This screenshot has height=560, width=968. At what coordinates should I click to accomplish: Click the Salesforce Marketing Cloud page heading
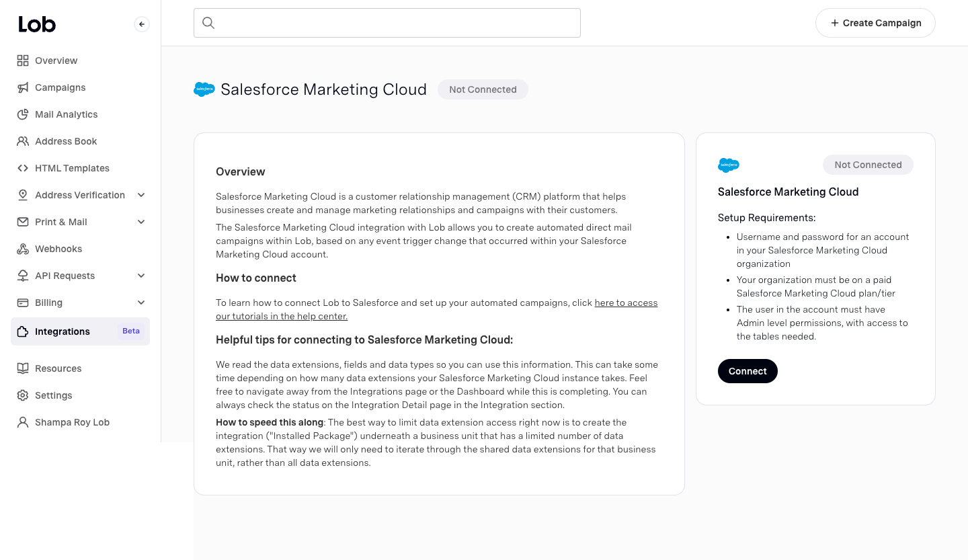323,89
